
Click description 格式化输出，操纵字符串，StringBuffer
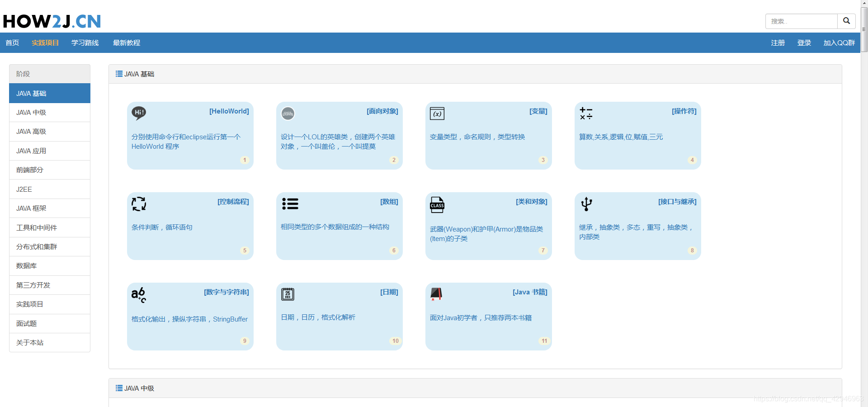point(189,319)
